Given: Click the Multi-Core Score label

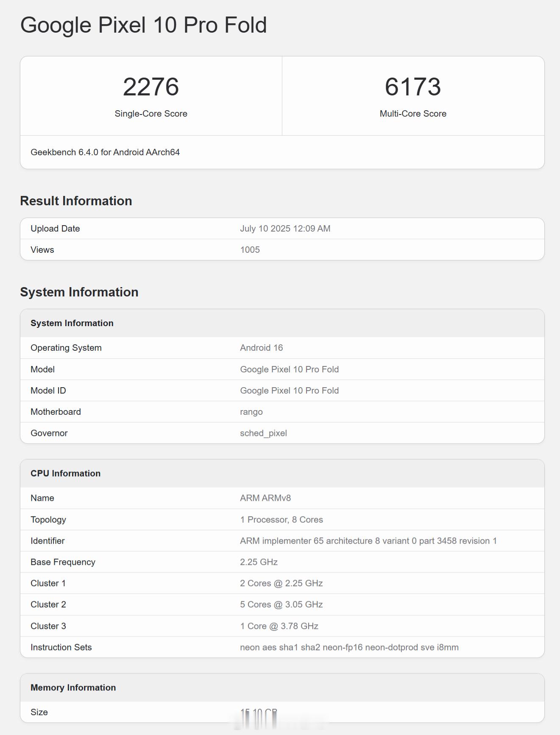Looking at the screenshot, I should coord(413,114).
